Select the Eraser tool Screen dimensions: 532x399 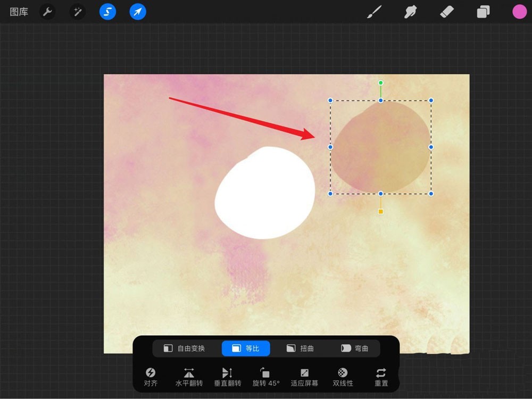click(447, 12)
